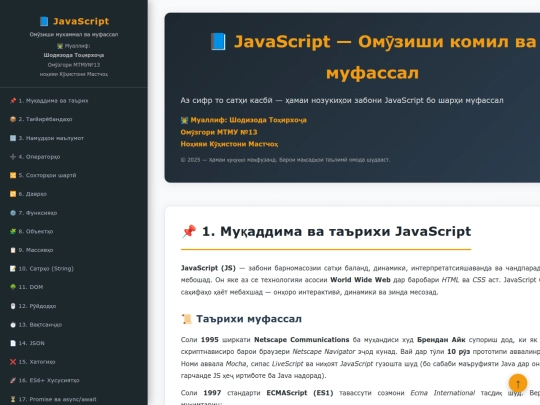Click the hourglass icon beside Promise ва async/await
The width and height of the screenshot is (540, 405).
tap(13, 399)
